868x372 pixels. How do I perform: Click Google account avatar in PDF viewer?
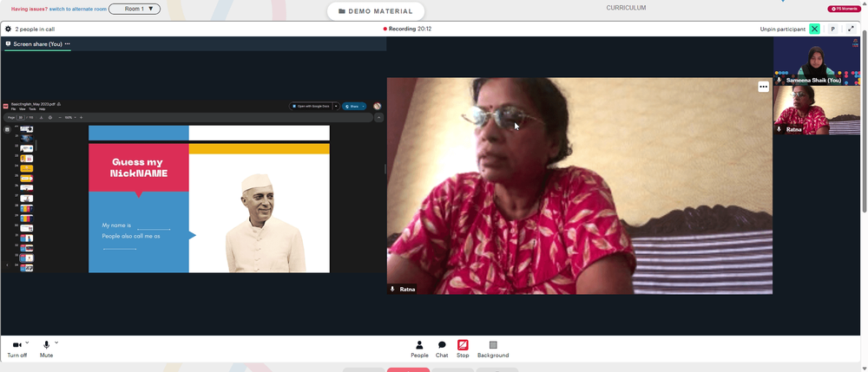click(x=377, y=106)
